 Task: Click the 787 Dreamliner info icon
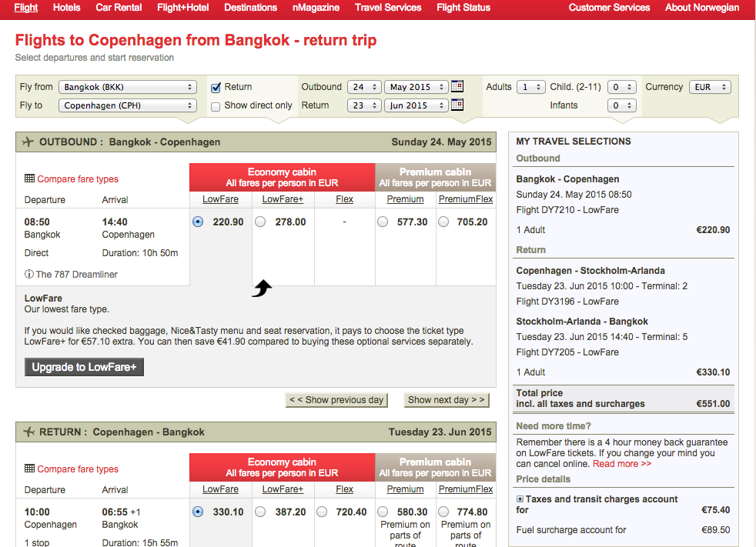pos(29,274)
